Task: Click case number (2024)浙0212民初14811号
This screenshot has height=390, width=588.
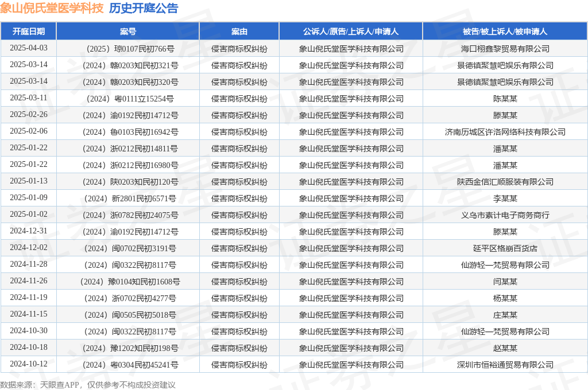Action: click(130, 149)
